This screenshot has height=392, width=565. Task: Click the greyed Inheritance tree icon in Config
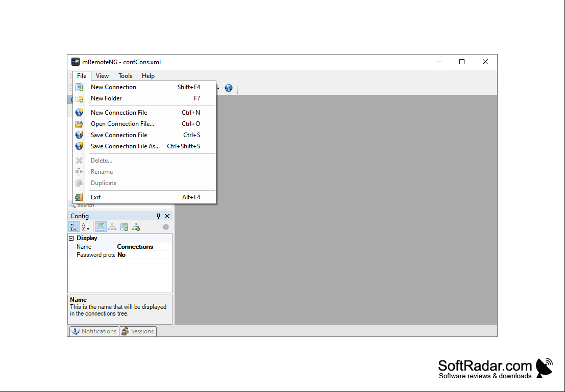click(112, 227)
